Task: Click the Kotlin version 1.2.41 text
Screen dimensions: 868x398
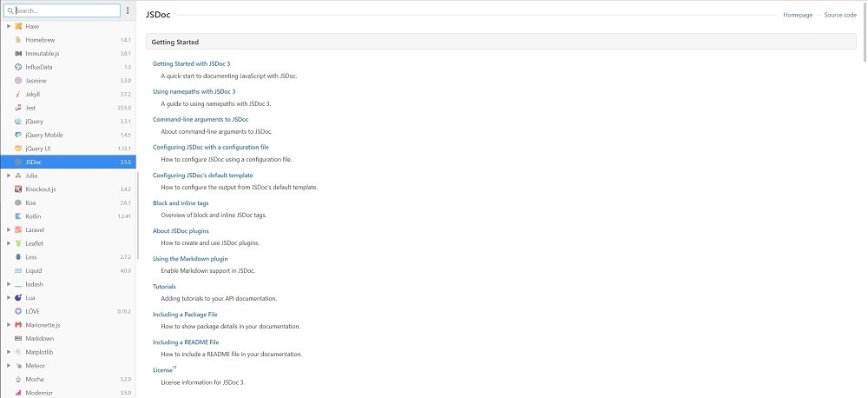Action: coord(124,216)
